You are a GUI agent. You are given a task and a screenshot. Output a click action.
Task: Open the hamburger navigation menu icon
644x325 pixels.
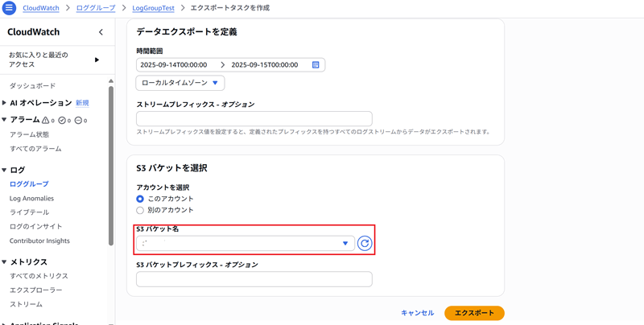[x=10, y=8]
